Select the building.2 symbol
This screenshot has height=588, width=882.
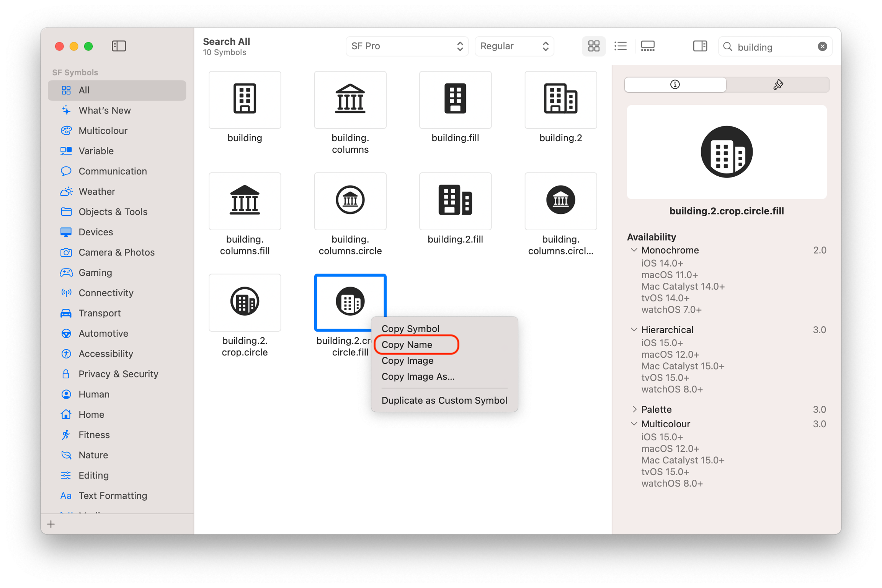[x=561, y=100]
